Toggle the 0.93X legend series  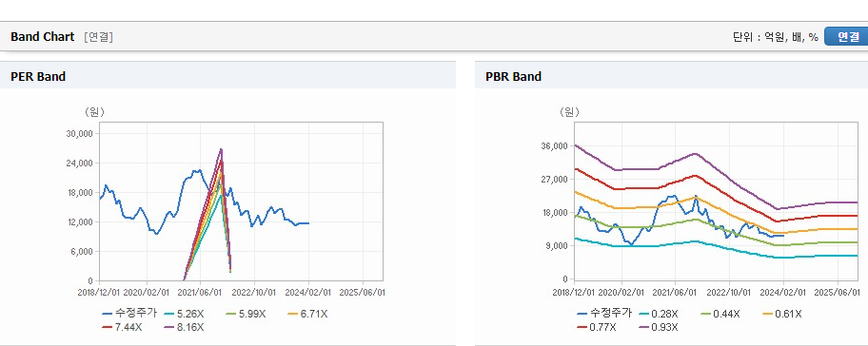(x=659, y=327)
